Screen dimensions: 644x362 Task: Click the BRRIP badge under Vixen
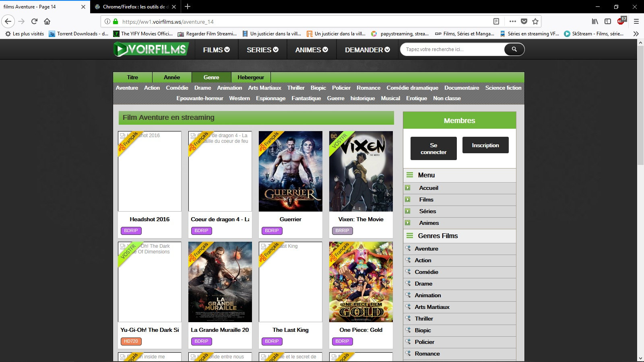coord(343,231)
